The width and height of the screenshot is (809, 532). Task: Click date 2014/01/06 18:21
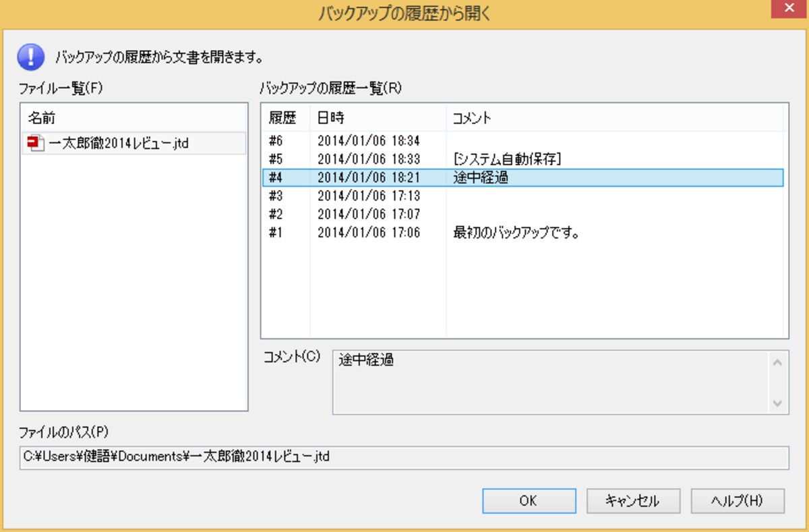369,177
